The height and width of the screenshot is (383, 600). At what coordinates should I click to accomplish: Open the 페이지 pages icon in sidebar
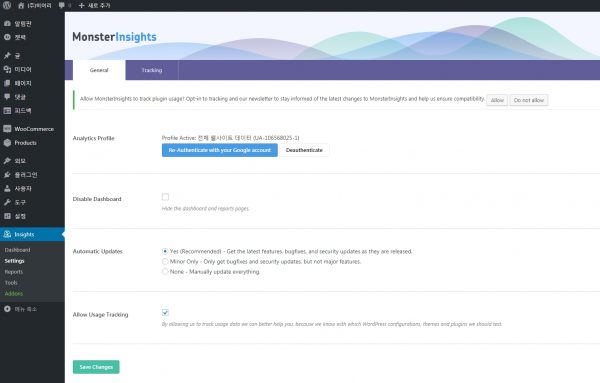(x=7, y=83)
